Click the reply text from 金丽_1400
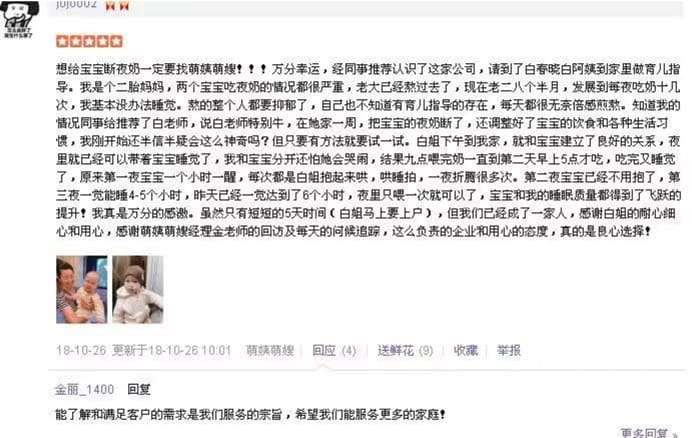 tap(250, 414)
